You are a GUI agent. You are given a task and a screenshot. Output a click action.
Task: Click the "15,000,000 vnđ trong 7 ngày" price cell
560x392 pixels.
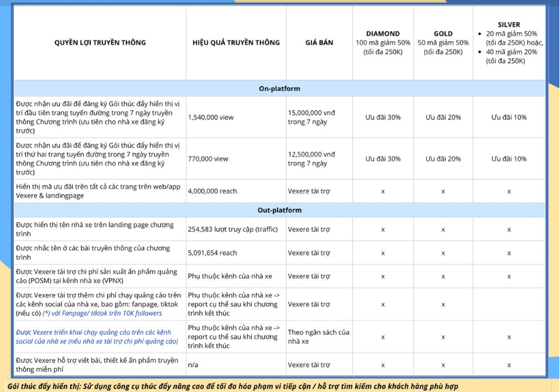coord(312,117)
